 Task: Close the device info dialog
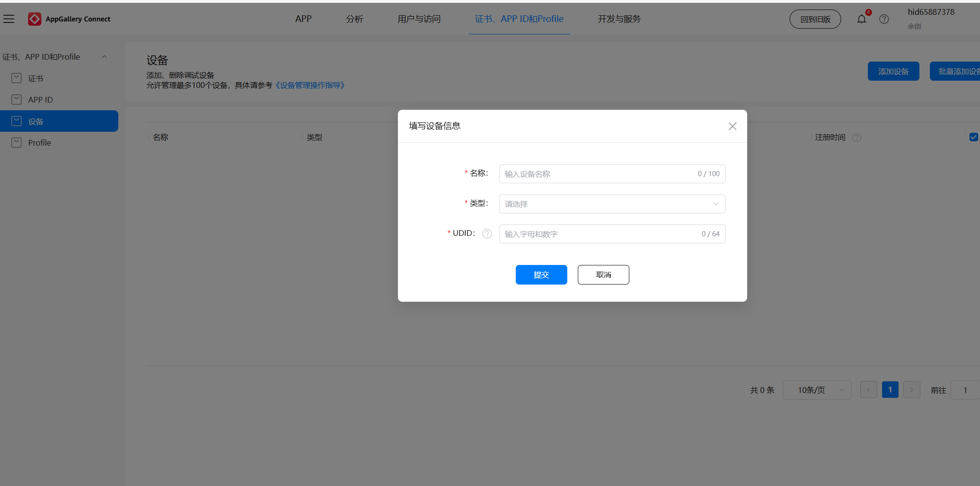[732, 126]
